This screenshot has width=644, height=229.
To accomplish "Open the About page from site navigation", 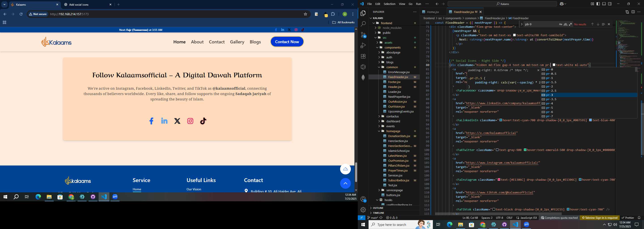I will [x=197, y=42].
